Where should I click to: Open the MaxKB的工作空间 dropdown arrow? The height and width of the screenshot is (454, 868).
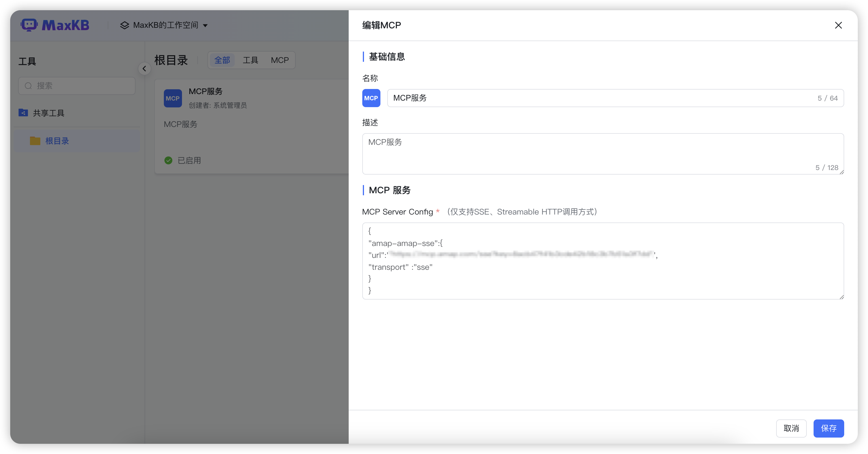205,26
